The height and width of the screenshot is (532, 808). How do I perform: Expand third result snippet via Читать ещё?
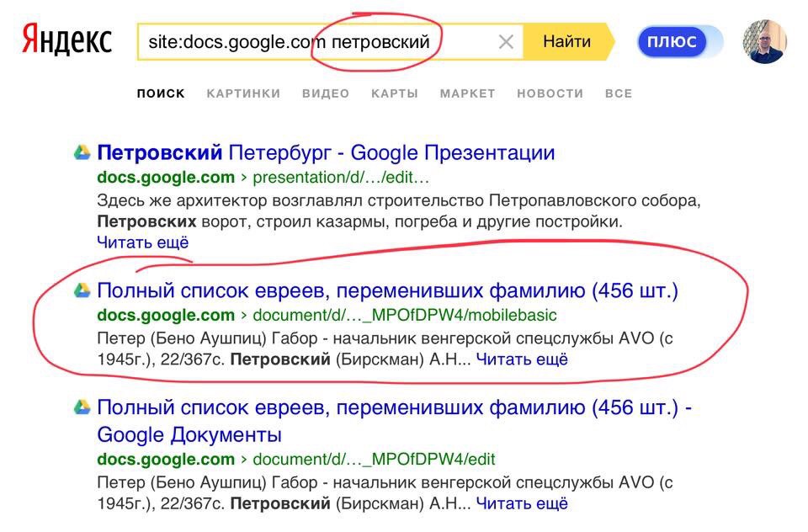pos(522,504)
